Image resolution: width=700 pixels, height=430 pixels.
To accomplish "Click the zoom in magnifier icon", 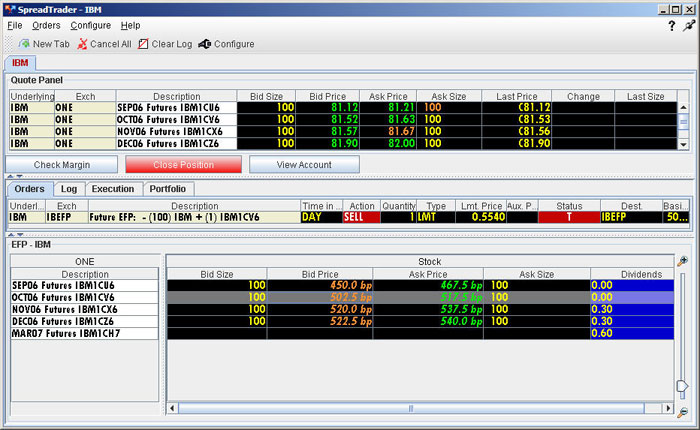I will (x=682, y=261).
